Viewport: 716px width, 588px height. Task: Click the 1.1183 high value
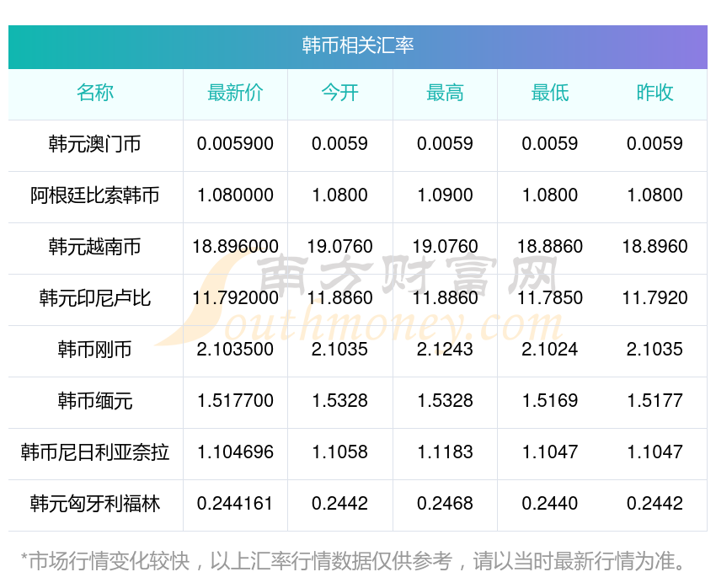point(445,452)
